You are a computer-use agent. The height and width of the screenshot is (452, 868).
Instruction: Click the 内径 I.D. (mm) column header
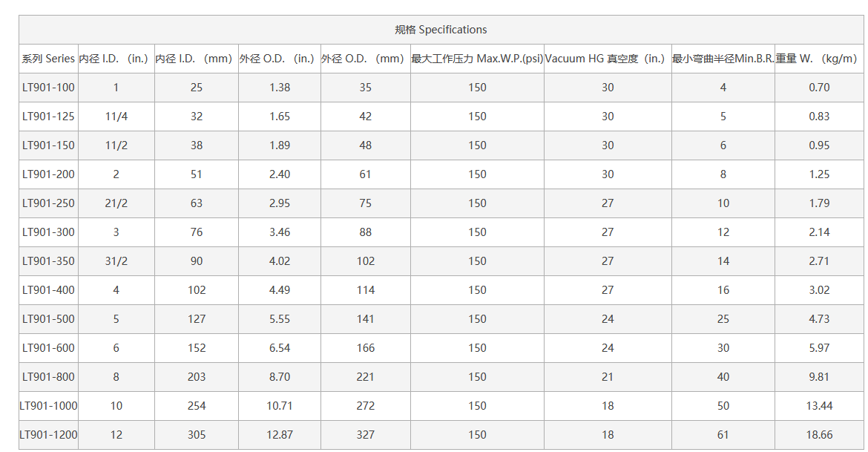click(197, 59)
